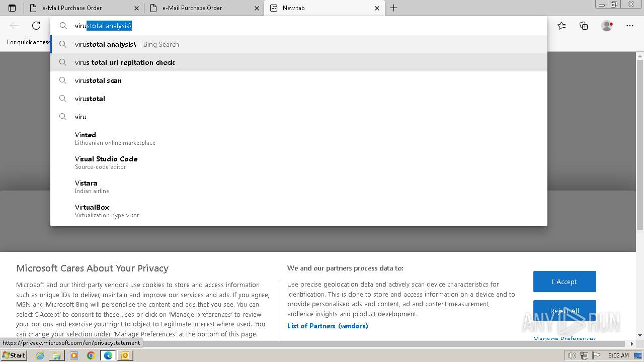This screenshot has height=362, width=644.
Task: Click the I Accept button
Action: click(x=565, y=282)
